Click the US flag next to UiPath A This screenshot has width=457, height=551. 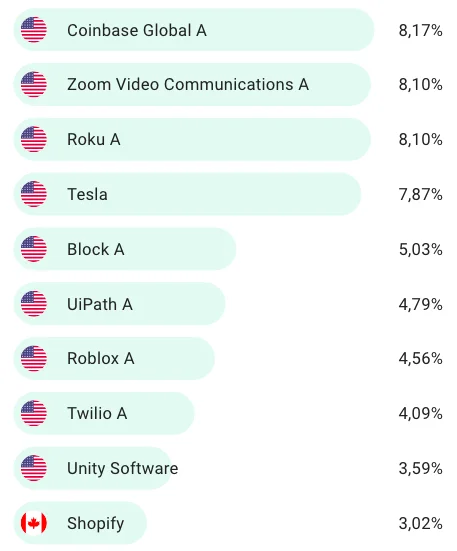tap(34, 304)
